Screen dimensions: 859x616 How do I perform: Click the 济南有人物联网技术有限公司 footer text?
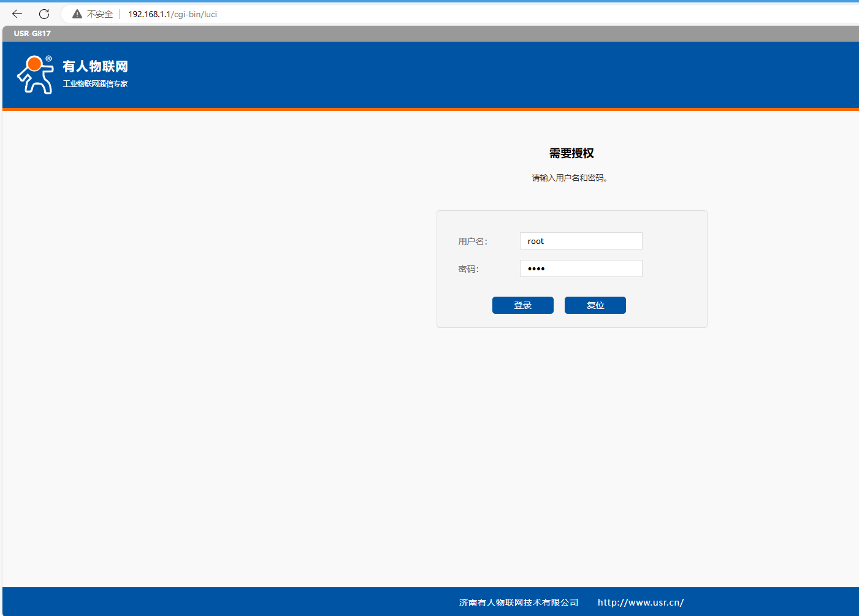[519, 603]
